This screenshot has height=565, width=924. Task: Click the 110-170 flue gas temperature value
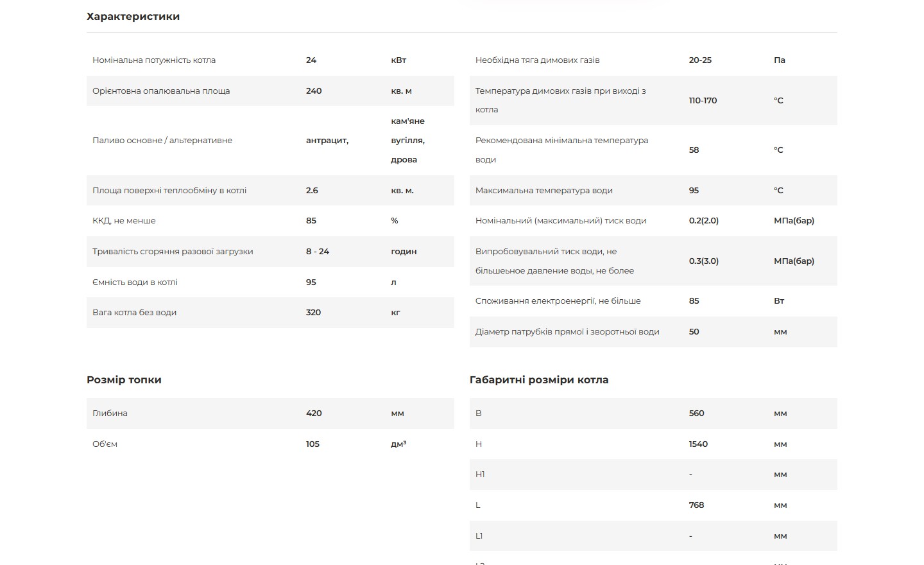703,101
